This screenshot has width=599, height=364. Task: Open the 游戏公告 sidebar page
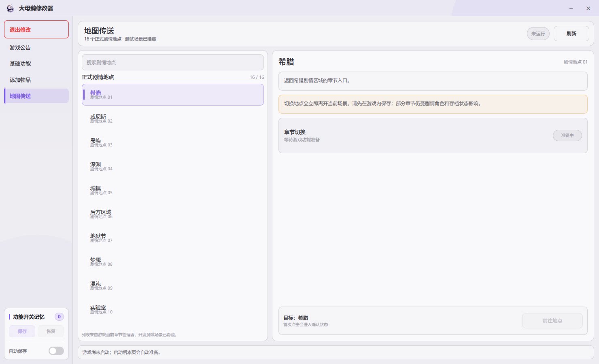36,47
